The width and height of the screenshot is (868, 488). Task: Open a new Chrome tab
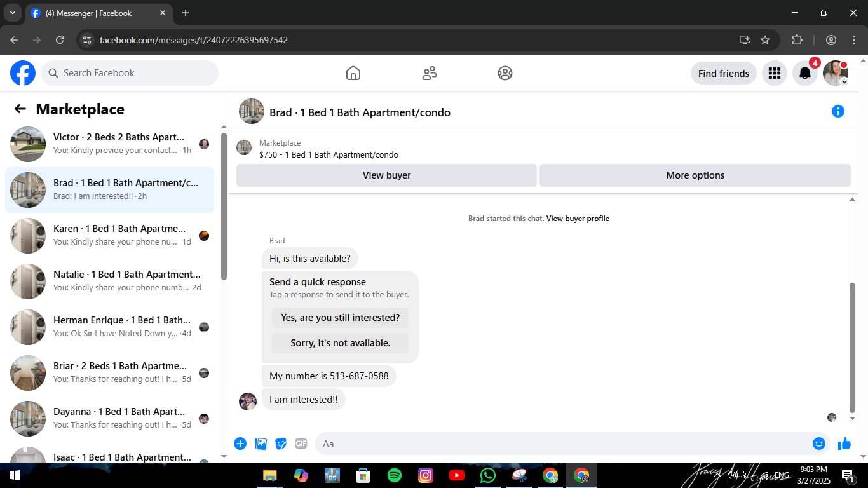[x=186, y=13]
